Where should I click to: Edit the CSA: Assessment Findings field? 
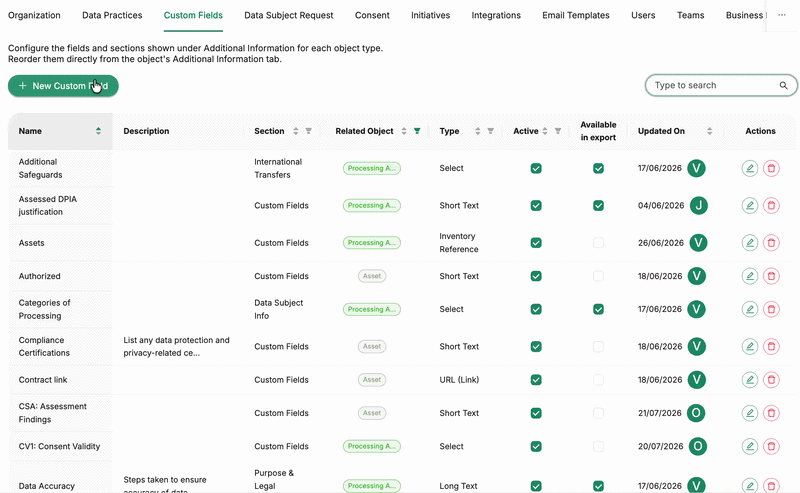click(749, 413)
